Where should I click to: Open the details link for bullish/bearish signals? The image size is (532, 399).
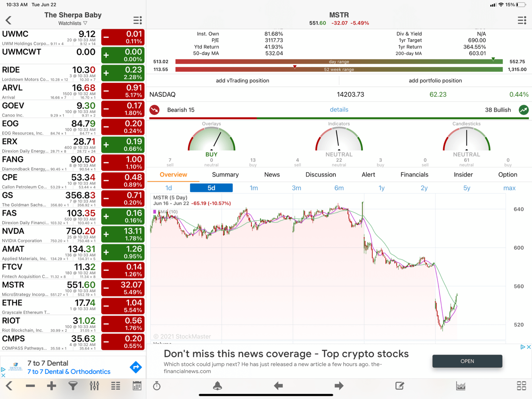pyautogui.click(x=339, y=110)
